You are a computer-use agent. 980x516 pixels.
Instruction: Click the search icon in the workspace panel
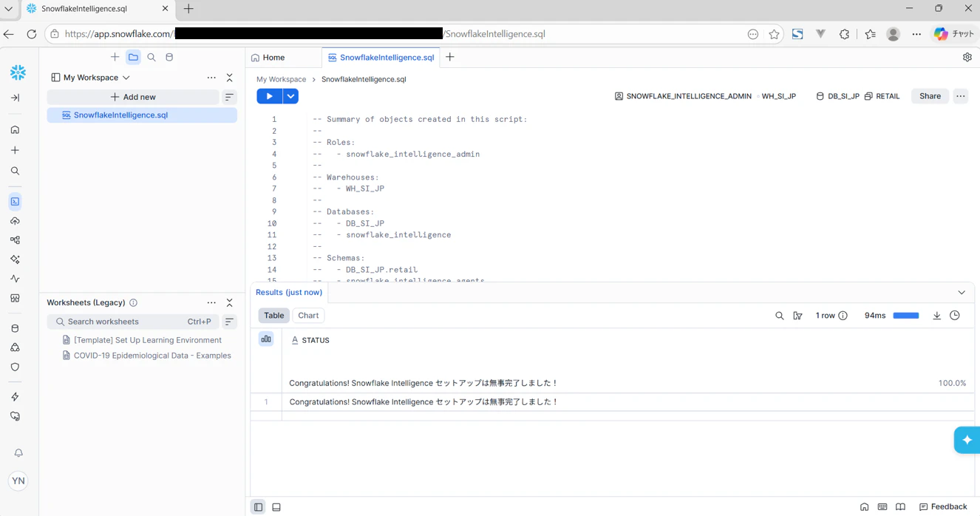[152, 57]
